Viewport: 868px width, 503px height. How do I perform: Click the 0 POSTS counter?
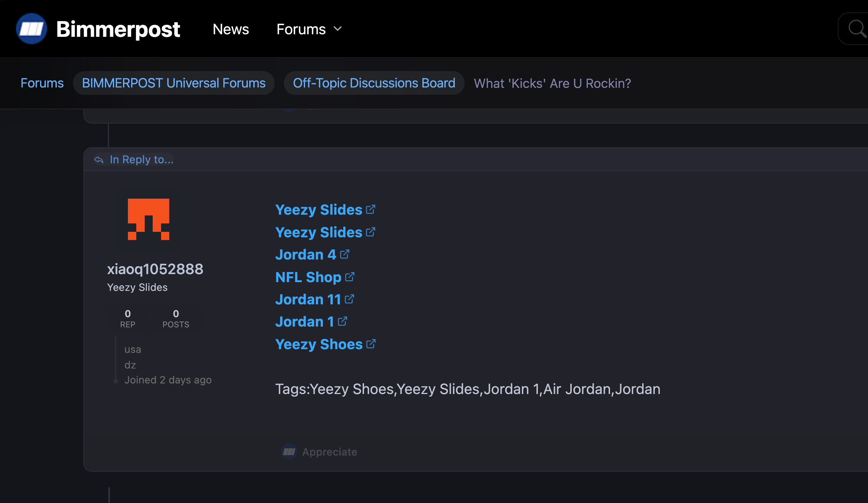[176, 319]
